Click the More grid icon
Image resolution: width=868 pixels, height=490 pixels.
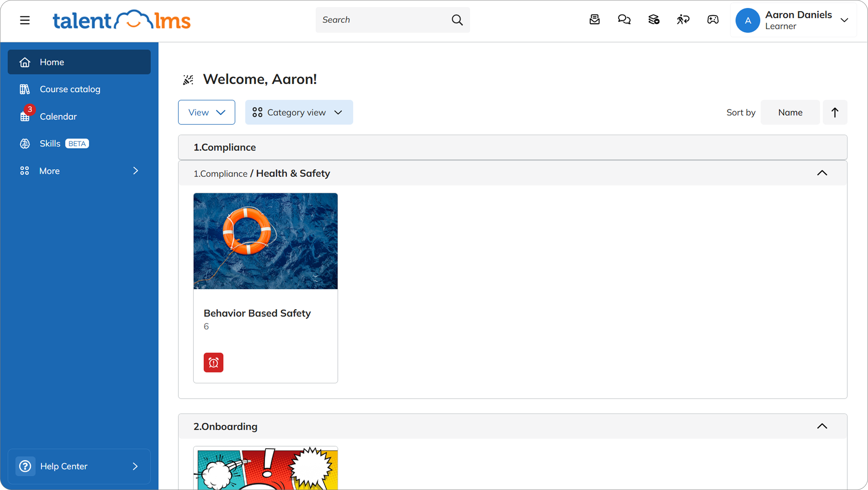[25, 171]
